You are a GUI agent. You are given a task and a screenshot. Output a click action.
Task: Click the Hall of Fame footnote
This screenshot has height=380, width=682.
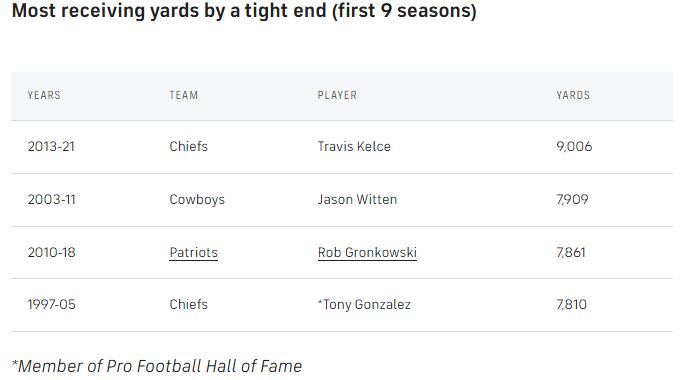(157, 366)
